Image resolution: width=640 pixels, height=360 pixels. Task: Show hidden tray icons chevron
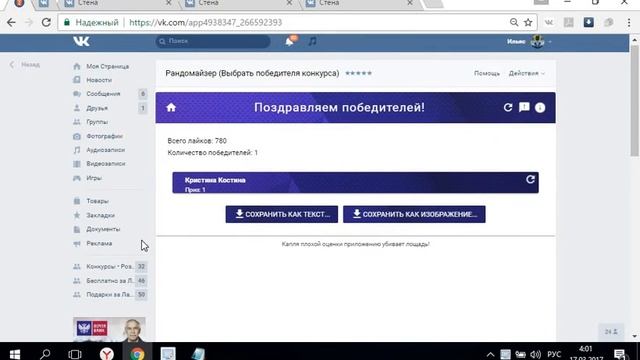(x=490, y=354)
